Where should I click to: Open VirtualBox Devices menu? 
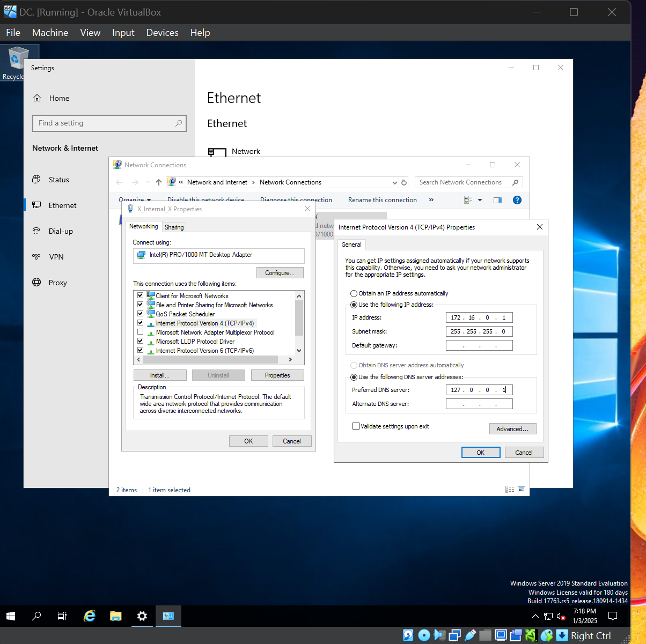pos(163,33)
